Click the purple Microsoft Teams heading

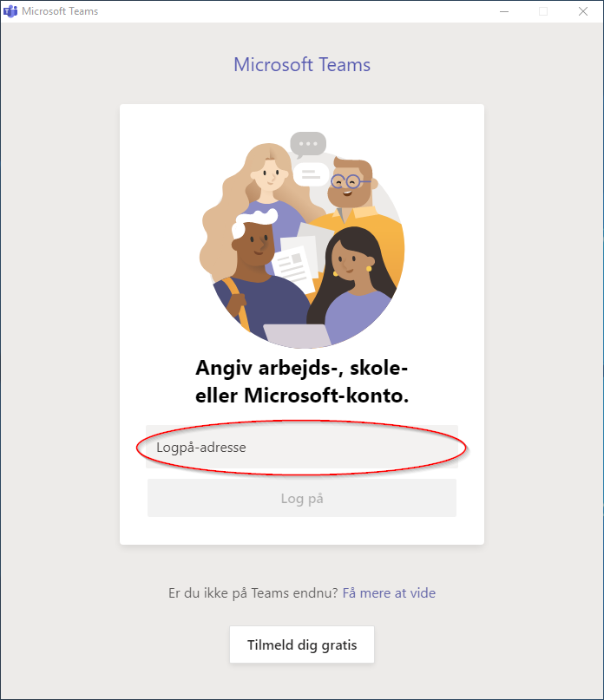(x=302, y=65)
